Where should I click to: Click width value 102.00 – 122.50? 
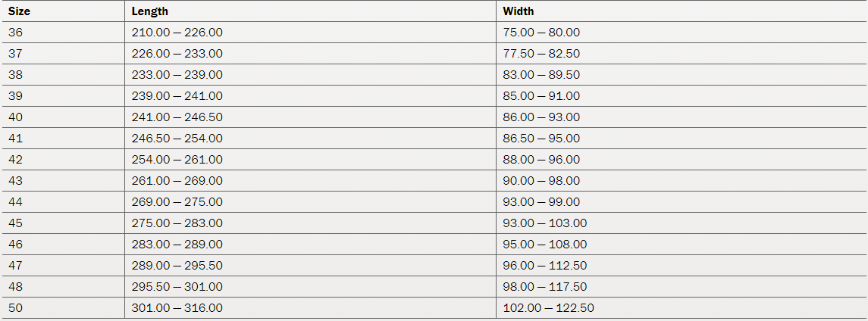548,308
